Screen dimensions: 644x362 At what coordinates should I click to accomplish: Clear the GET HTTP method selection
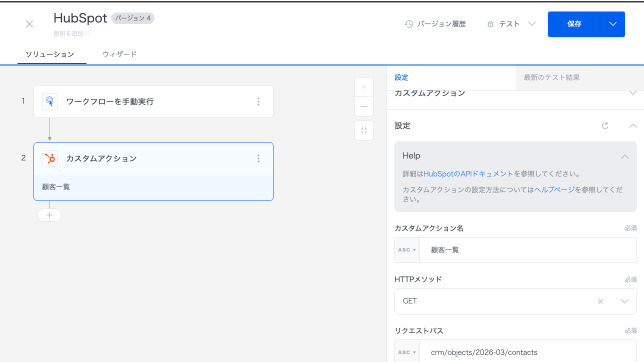600,301
